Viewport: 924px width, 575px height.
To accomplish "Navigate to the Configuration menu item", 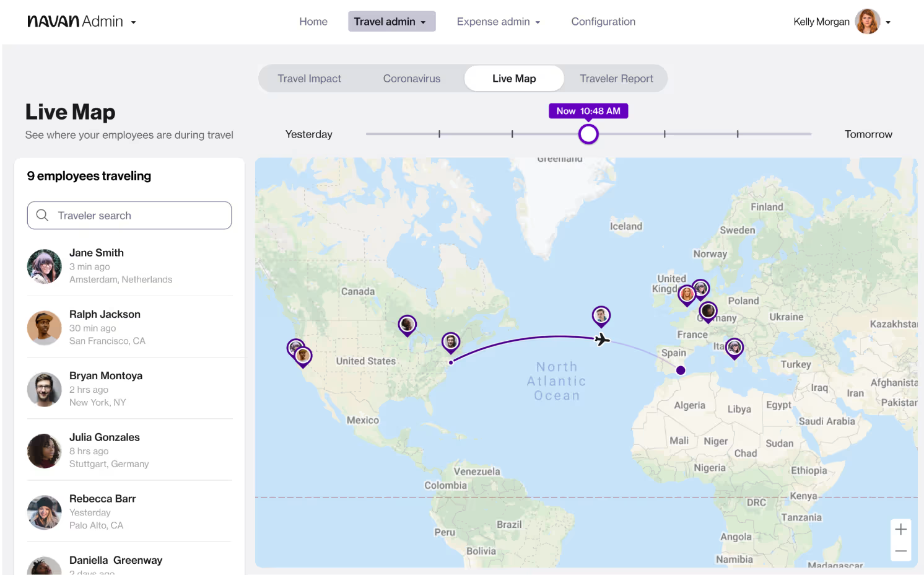I will [603, 21].
